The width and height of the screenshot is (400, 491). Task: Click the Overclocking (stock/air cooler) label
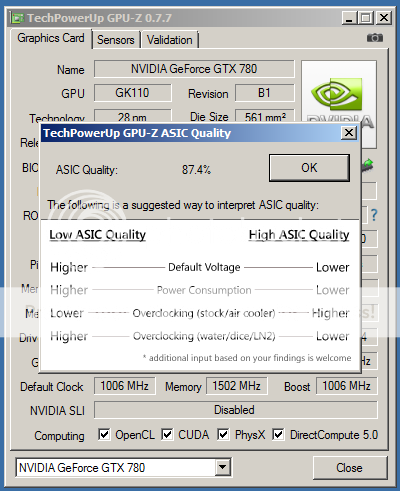204,313
